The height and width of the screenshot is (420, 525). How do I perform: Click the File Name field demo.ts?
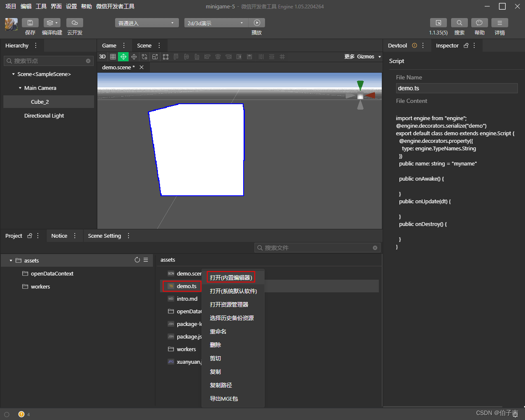pyautogui.click(x=457, y=88)
